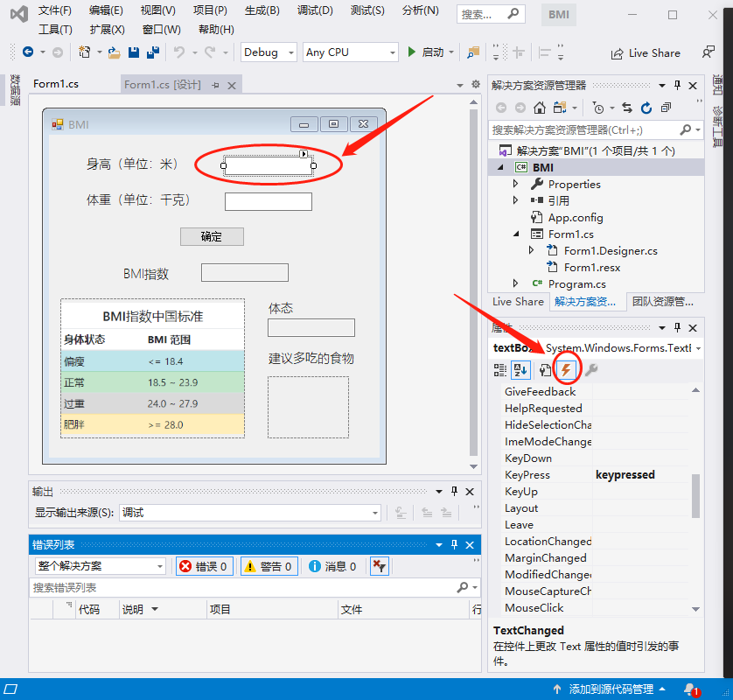Click the Property Pages wrench icon
Screen dimensions: 733x700
click(x=544, y=369)
